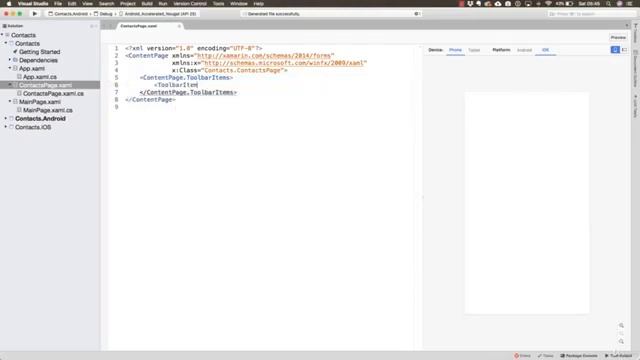Collapse the App.xaml node
The image size is (640, 360).
(x=10, y=68)
